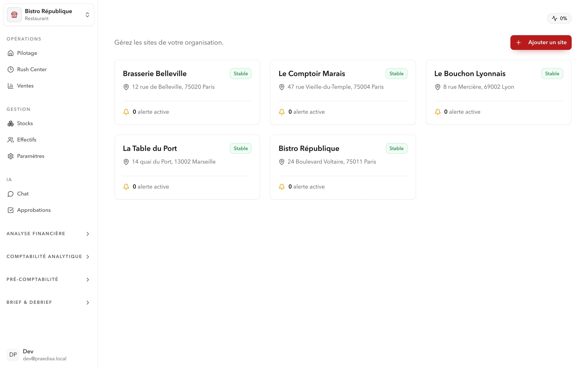Screen dimensions: 588x368
Task: Click address 47 rue Vieille-du-Temple, 75004 Paris
Action: click(336, 87)
